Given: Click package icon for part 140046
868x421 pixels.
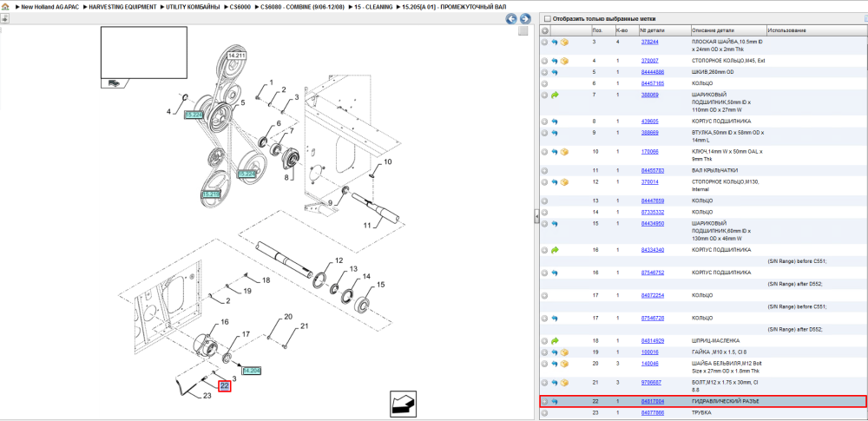Looking at the screenshot, I should [565, 364].
